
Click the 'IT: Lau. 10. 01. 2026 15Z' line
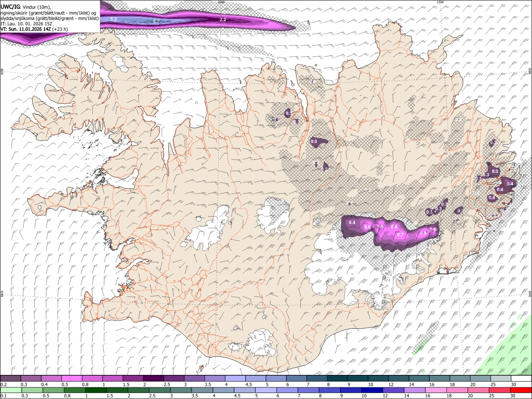click(26, 24)
